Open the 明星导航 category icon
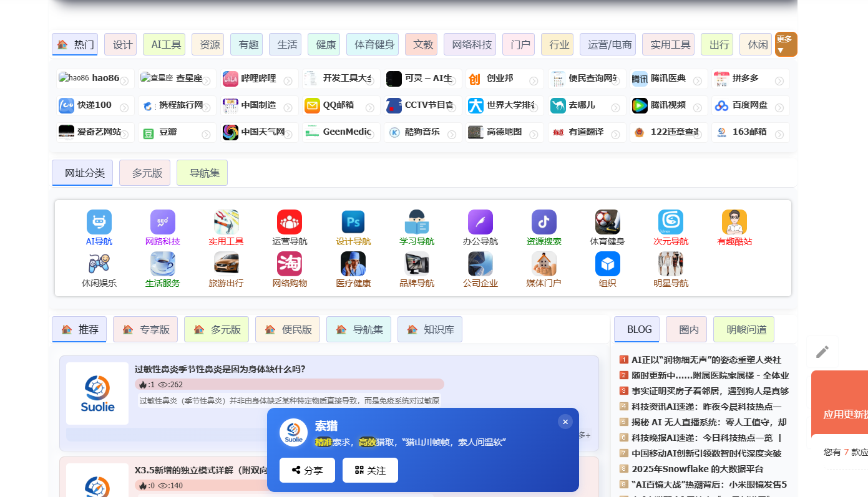This screenshot has height=497, width=868. [x=671, y=264]
